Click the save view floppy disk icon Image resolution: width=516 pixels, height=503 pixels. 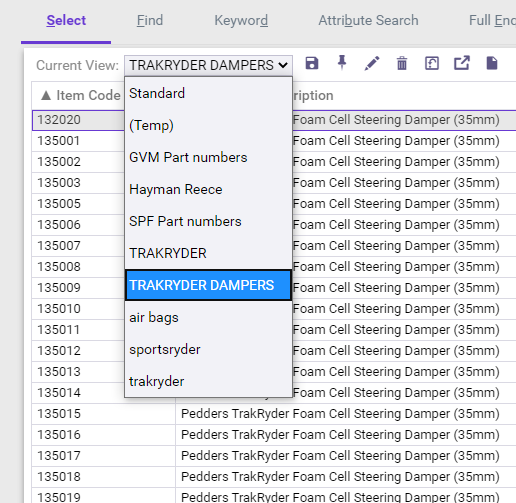point(312,63)
